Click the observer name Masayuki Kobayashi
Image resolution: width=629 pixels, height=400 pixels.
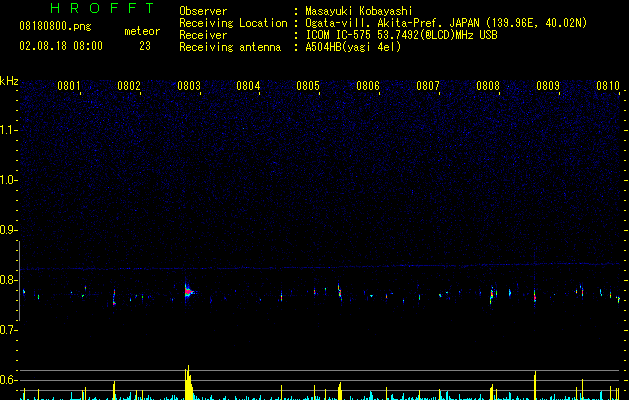[x=359, y=11]
